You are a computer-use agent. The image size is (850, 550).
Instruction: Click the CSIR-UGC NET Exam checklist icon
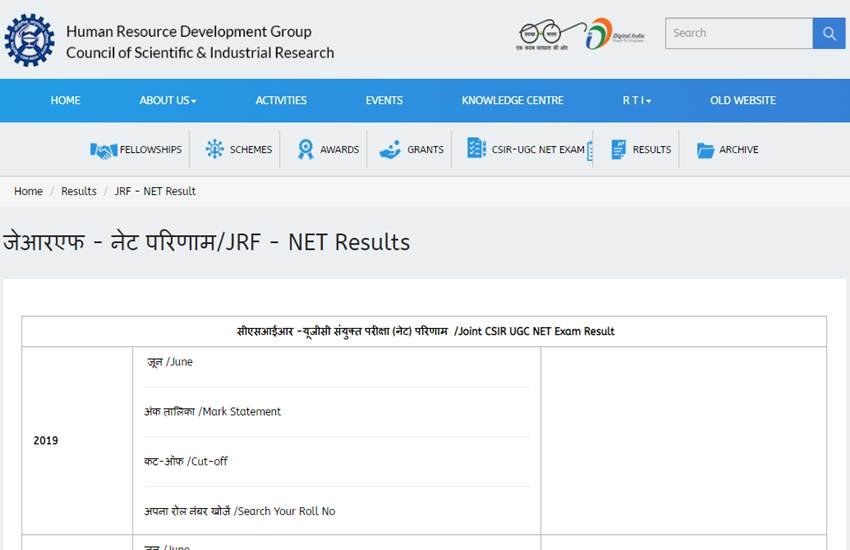click(476, 149)
